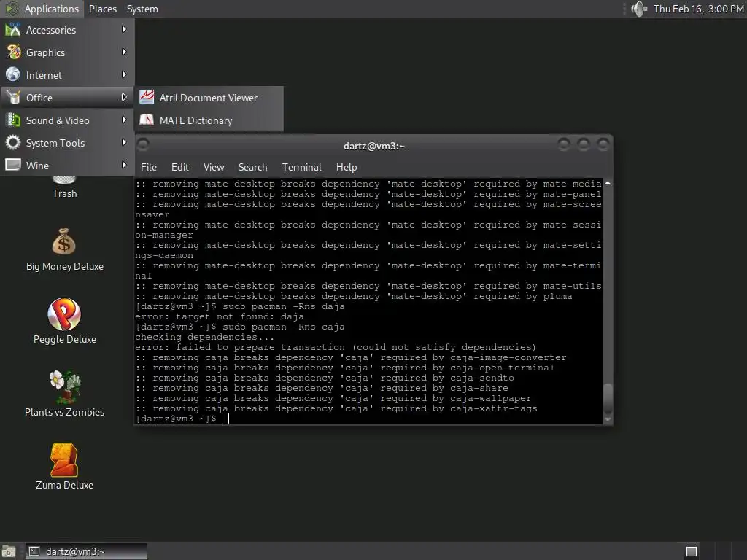
Task: Expand arrow next to Accessories
Action: click(124, 29)
